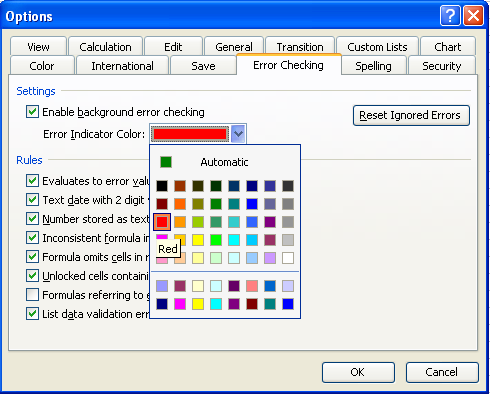Choose the Gray-80% swatch ending first row
This screenshot has width=490, height=394.
pyautogui.click(x=288, y=186)
